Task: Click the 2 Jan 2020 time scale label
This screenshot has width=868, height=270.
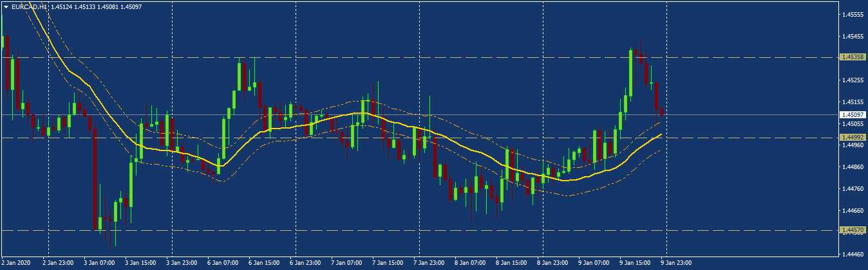Action: click(16, 263)
